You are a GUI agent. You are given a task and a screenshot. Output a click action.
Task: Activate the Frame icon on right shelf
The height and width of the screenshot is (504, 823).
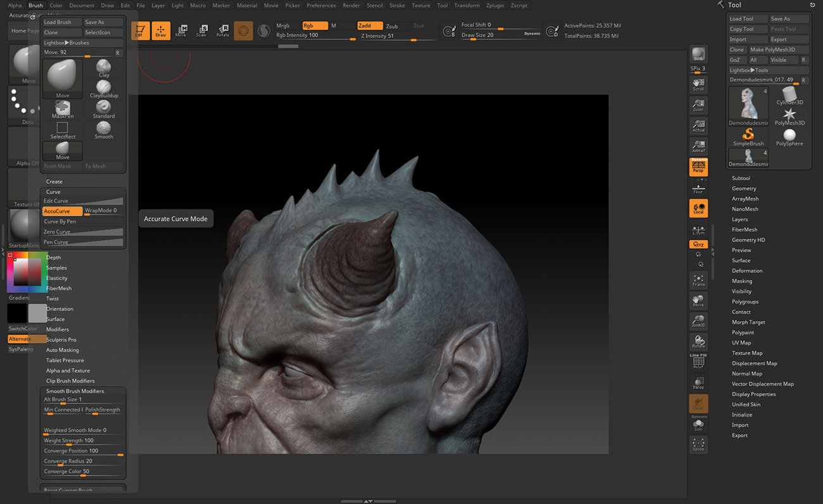[x=698, y=280]
